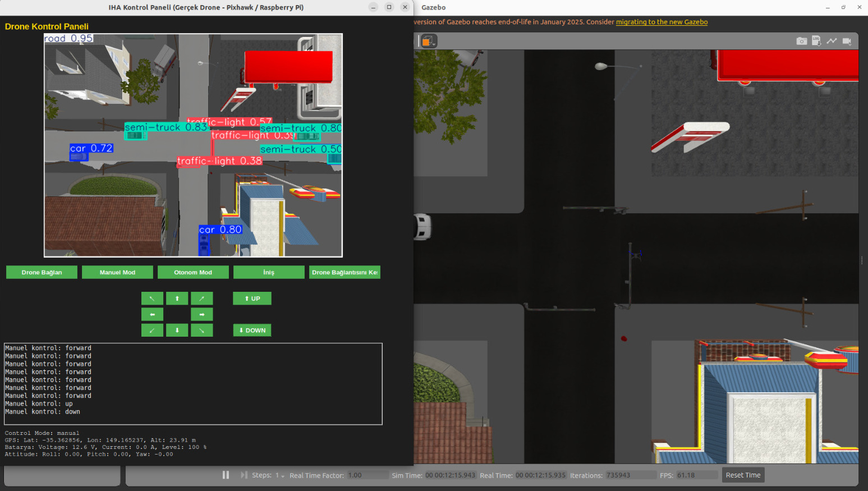Click the İniş landing button
The width and height of the screenshot is (868, 491).
[269, 272]
